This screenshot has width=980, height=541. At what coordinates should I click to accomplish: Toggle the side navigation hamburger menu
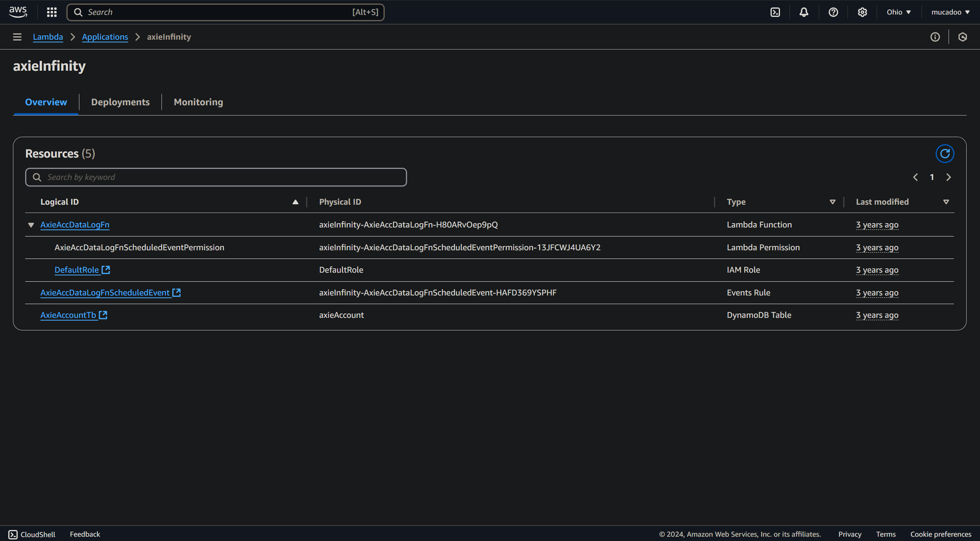[17, 37]
